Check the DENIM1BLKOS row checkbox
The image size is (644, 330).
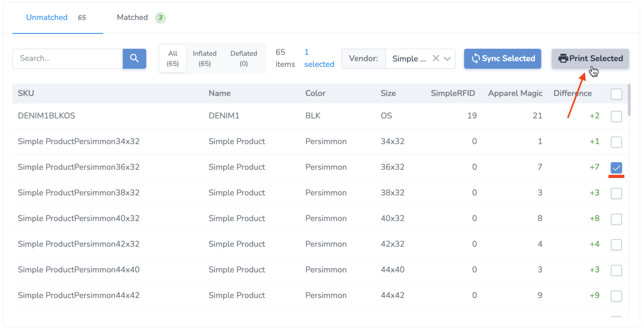pyautogui.click(x=616, y=116)
